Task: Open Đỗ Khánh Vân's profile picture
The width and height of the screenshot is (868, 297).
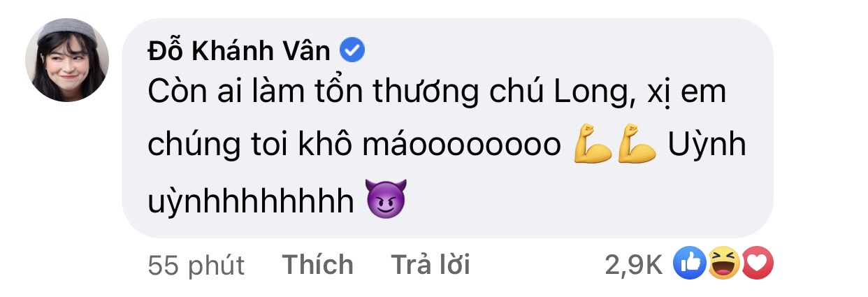Action: click(67, 60)
